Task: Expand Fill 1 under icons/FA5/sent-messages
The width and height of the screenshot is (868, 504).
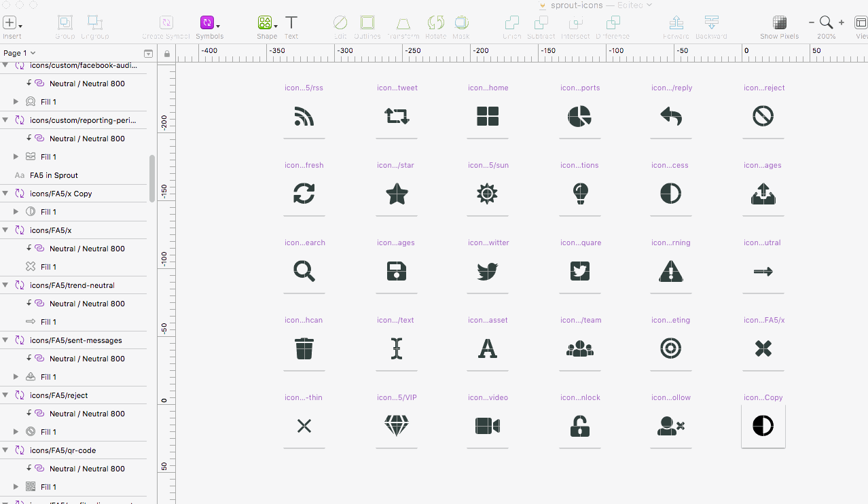Action: 16,377
